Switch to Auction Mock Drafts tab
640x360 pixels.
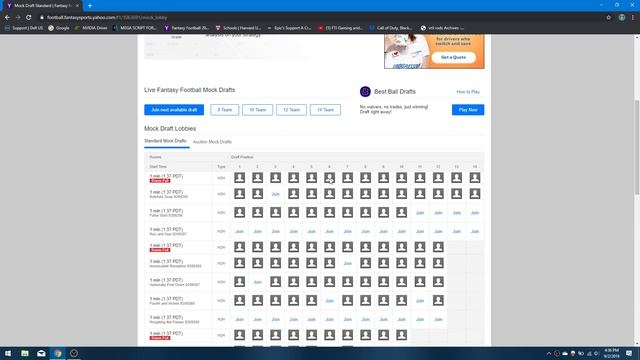click(212, 142)
